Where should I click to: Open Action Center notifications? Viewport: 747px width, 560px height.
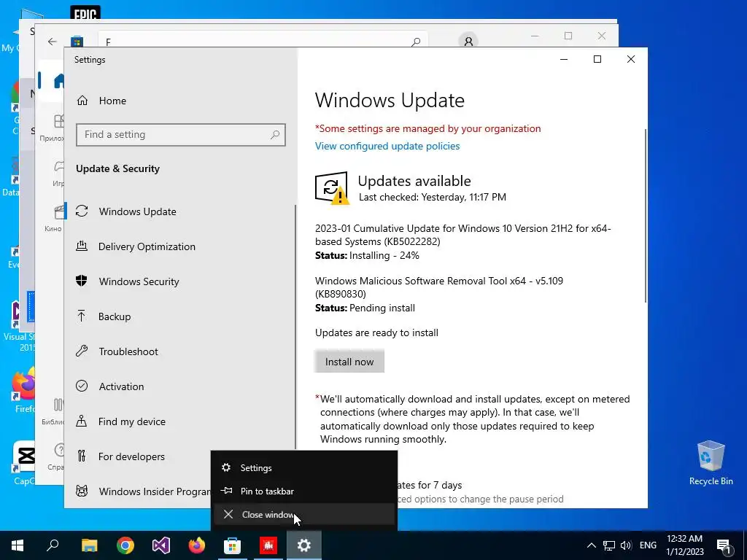pos(724,545)
